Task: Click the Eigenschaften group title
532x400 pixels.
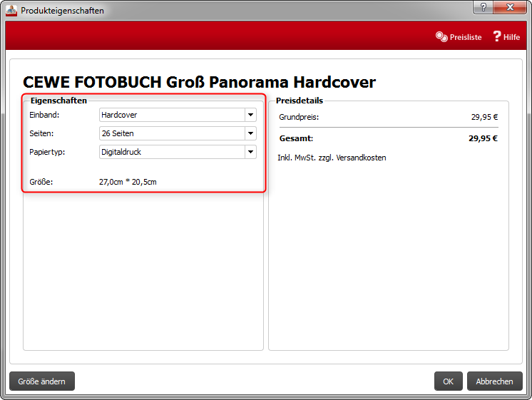Action: [58, 101]
